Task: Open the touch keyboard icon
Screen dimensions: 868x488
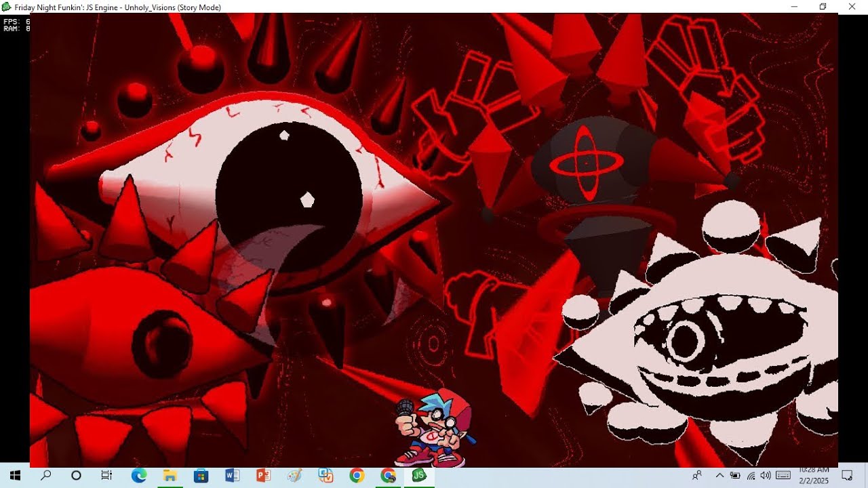Action: click(x=783, y=476)
